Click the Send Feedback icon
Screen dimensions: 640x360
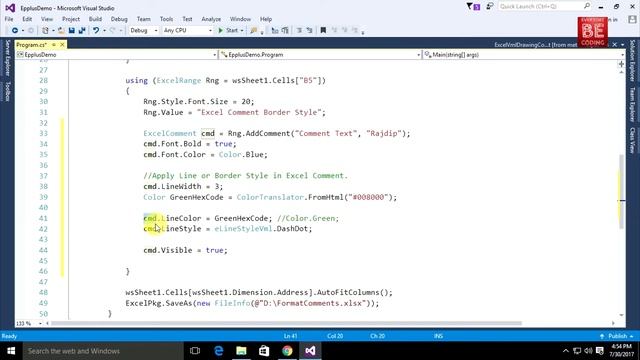click(x=489, y=6)
